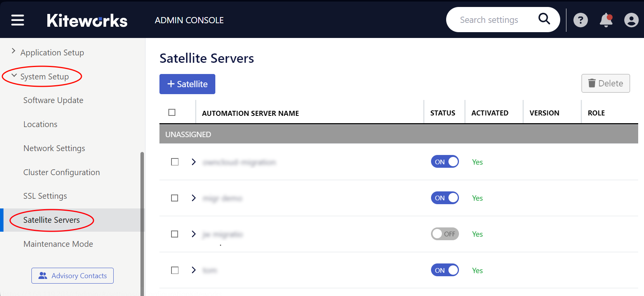This screenshot has width=644, height=296.
Task: Turn off the second server's ON toggle
Action: point(445,198)
